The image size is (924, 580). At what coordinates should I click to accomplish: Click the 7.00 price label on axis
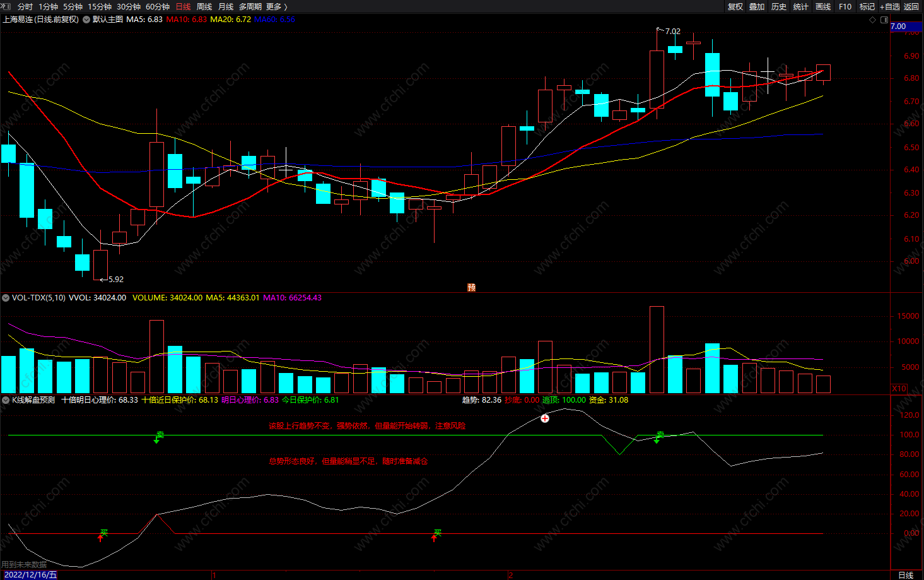(x=906, y=27)
